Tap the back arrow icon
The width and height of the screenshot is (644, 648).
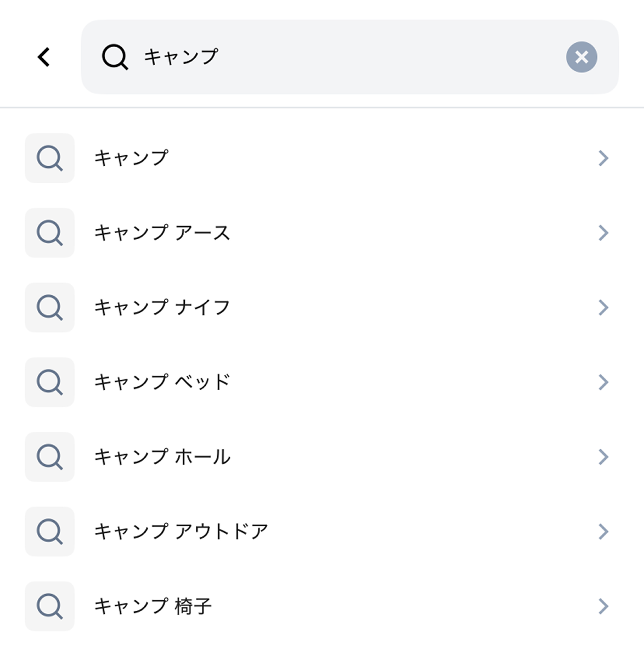click(44, 57)
